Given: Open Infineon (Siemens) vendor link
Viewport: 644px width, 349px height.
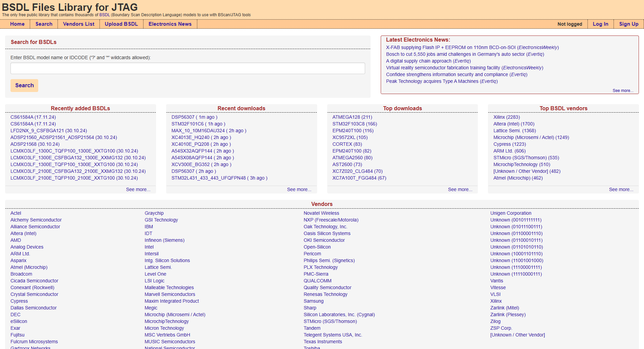Looking at the screenshot, I should (164, 240).
